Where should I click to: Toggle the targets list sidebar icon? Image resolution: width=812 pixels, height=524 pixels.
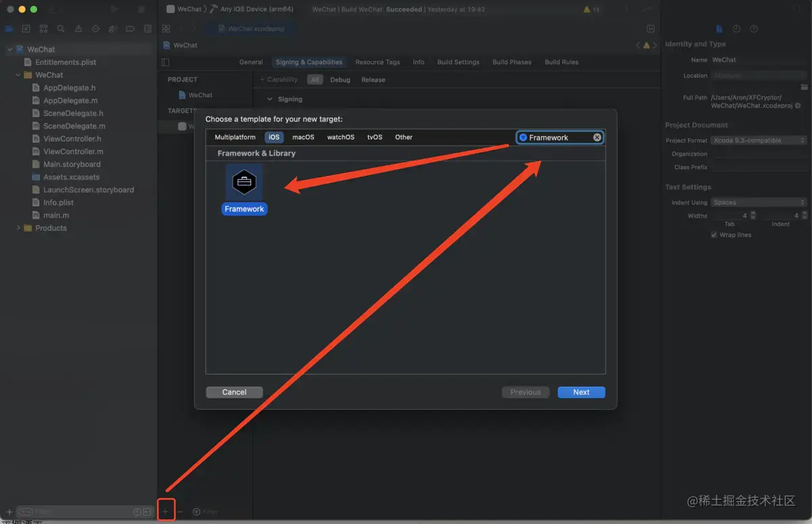pos(166,62)
